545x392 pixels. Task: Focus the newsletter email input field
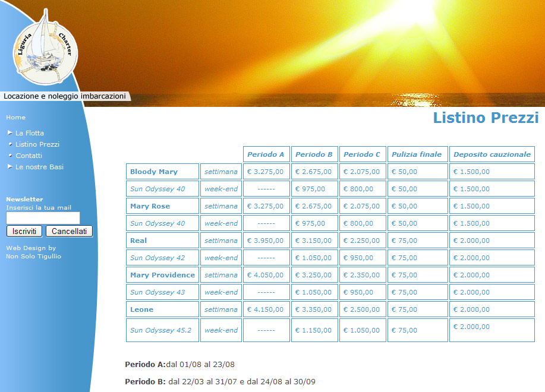[43, 218]
